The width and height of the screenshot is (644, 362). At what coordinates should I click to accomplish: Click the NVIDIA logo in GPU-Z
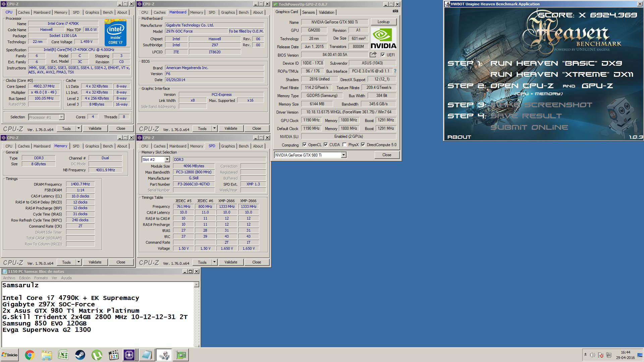383,38
